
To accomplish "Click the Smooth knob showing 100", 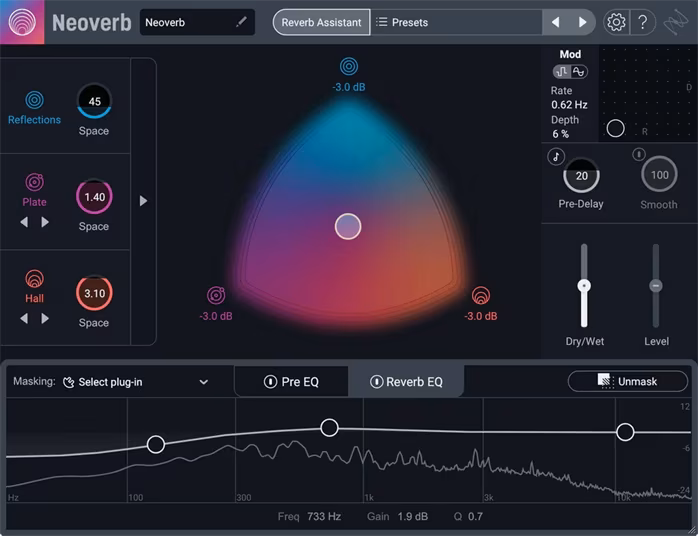I will [659, 175].
